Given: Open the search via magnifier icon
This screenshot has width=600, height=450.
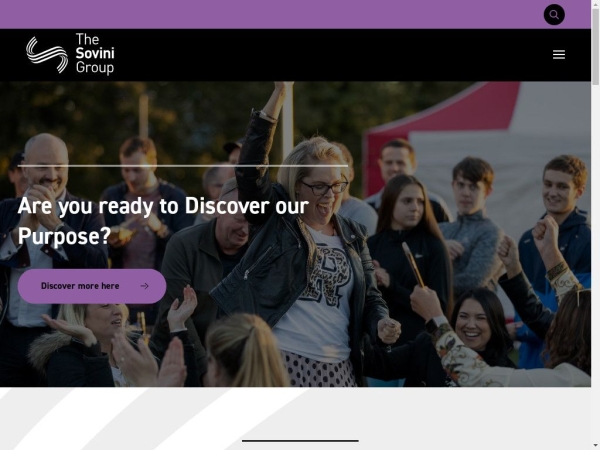Looking at the screenshot, I should coord(554,15).
